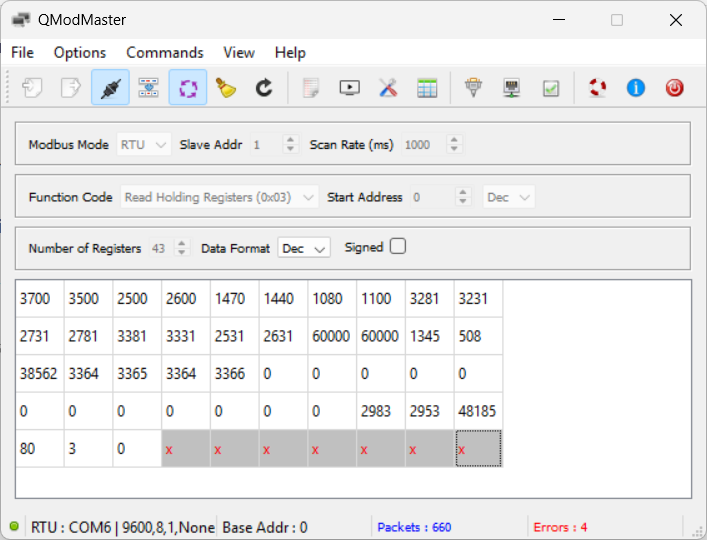This screenshot has width=707, height=540.
Task: Open Tools wrench and screwdriver icon
Action: (x=388, y=87)
